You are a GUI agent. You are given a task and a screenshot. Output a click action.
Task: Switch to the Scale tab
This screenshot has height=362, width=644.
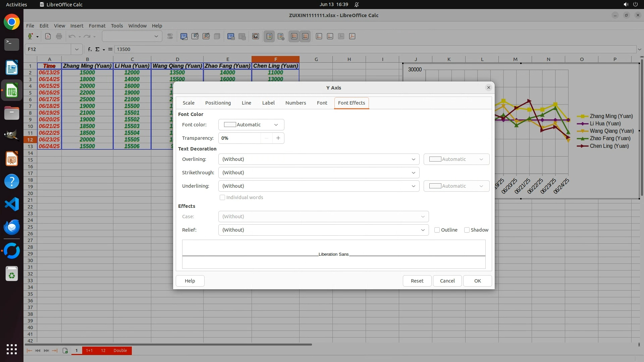pos(189,103)
